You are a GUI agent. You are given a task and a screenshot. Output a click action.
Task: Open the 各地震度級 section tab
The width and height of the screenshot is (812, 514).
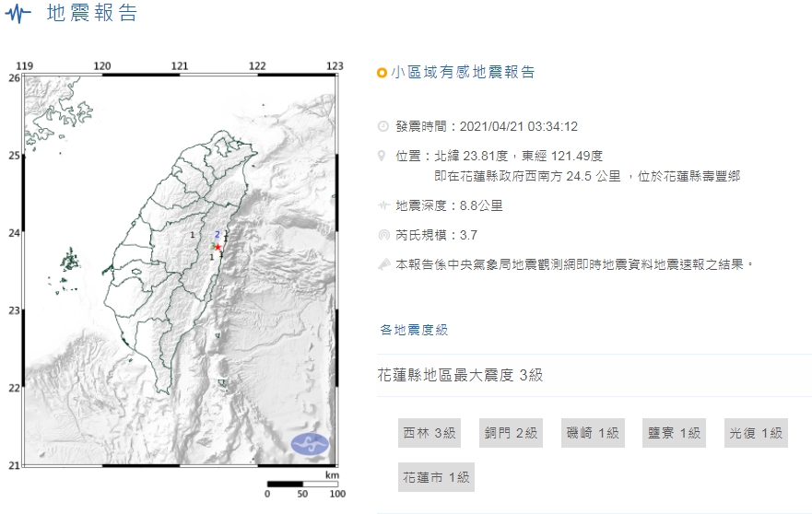(x=414, y=330)
